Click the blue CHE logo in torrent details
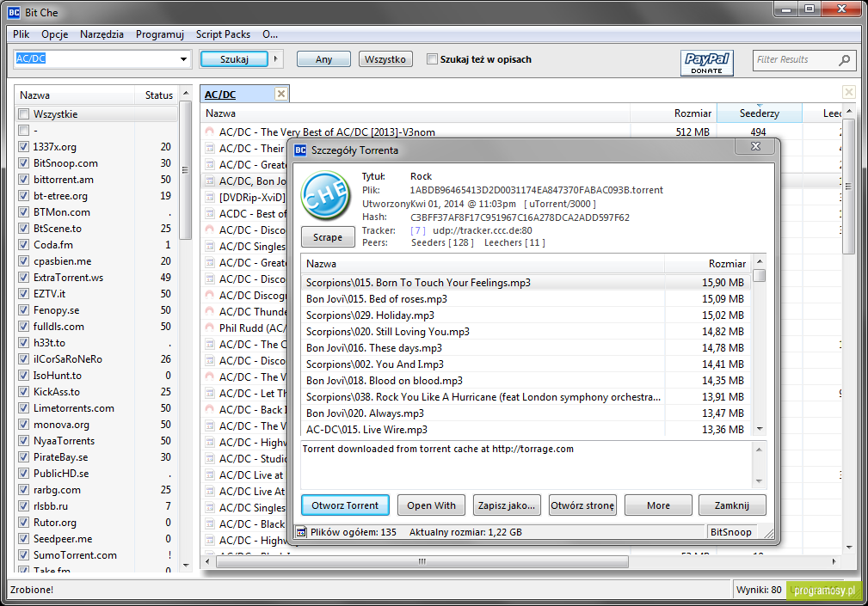 pos(325,195)
